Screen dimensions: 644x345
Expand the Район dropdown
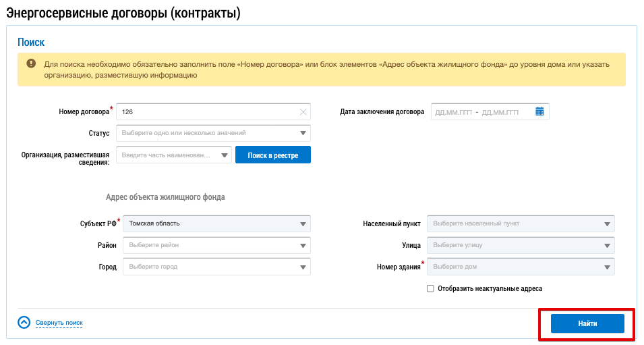[x=303, y=245]
